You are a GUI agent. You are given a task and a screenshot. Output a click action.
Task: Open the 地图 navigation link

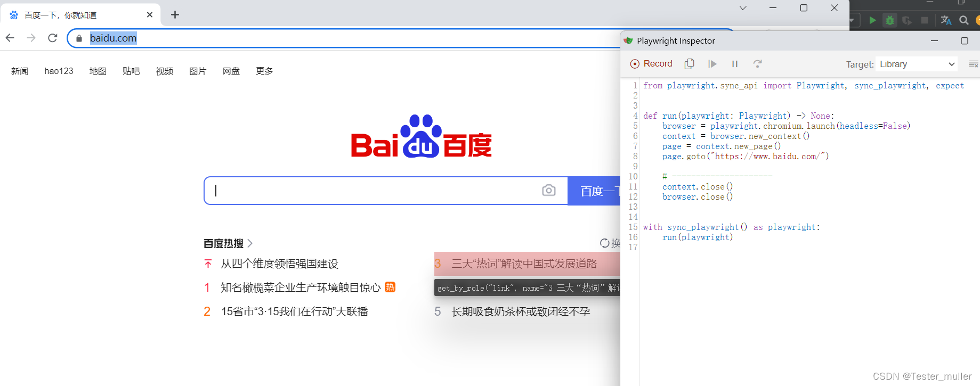[x=98, y=71]
